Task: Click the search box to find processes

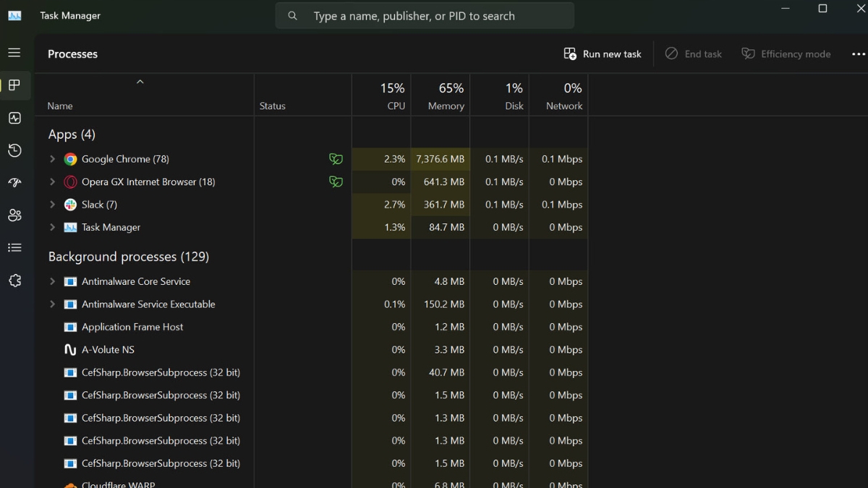Action: (425, 16)
